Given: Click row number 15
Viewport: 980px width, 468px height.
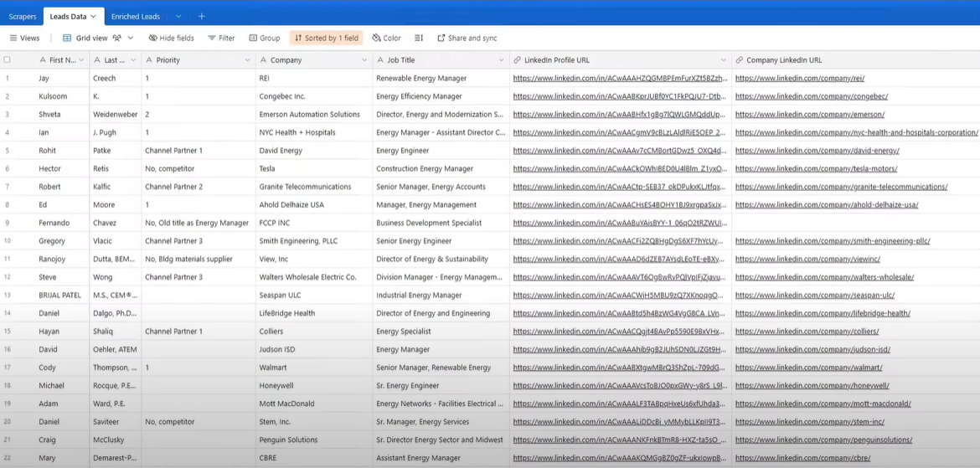Looking at the screenshot, I should pyautogui.click(x=7, y=332).
